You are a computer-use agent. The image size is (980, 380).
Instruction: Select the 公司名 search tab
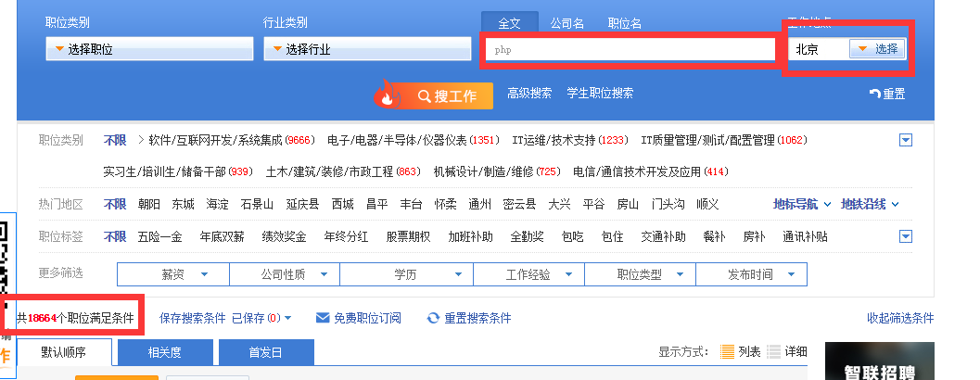pos(567,23)
